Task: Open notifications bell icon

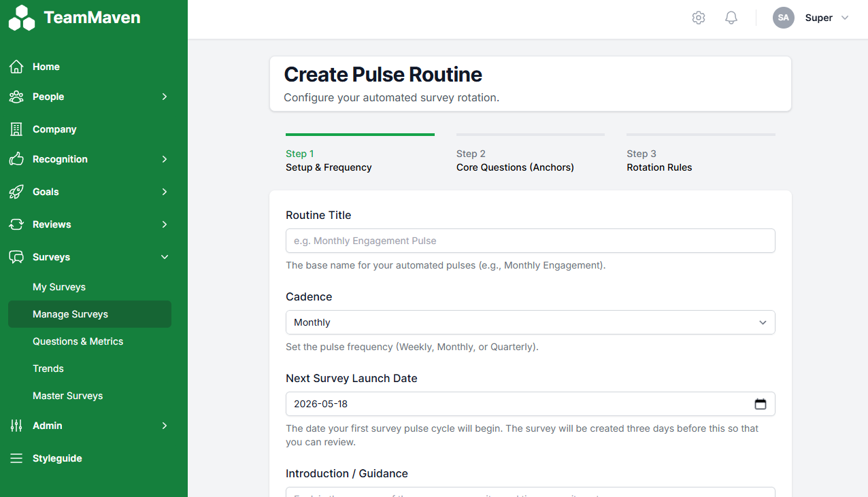Action: point(731,18)
